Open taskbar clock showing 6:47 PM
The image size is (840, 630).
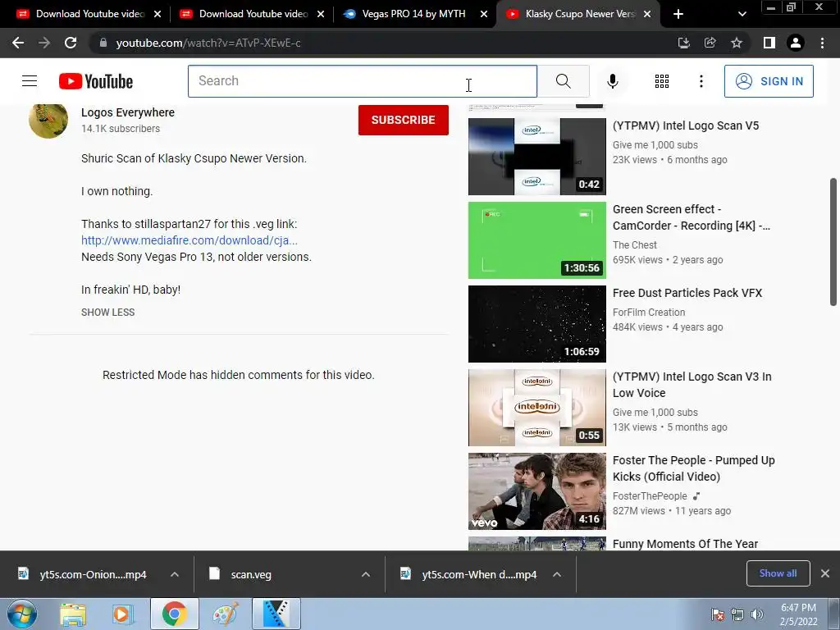coord(798,614)
